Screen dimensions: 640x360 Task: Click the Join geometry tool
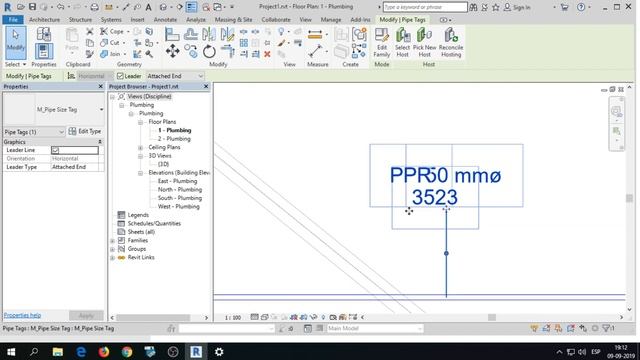pyautogui.click(x=111, y=54)
